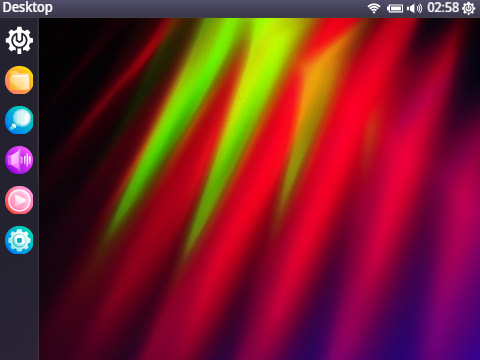The height and width of the screenshot is (360, 480).
Task: Click the Wi-Fi status icon
Action: point(374,8)
